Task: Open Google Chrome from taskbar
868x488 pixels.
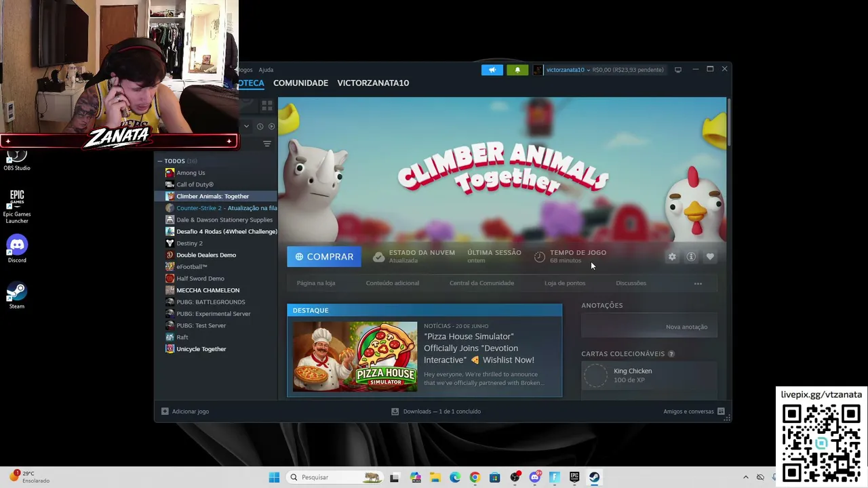Action: click(475, 477)
